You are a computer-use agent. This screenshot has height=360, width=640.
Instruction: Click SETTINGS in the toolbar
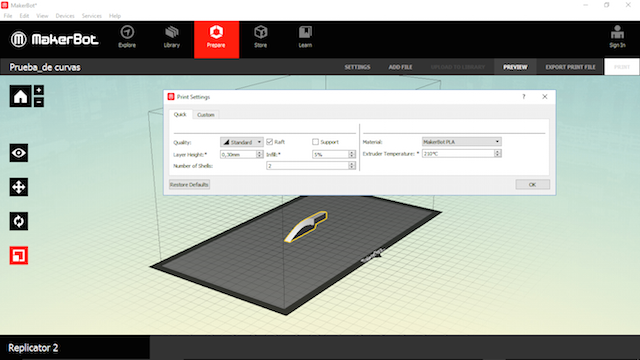click(357, 67)
